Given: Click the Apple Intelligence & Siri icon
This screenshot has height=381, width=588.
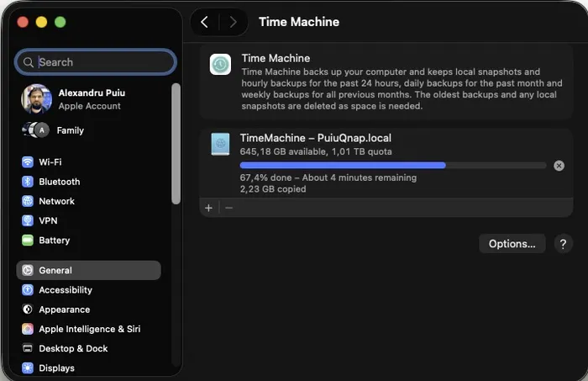Looking at the screenshot, I should (28, 329).
